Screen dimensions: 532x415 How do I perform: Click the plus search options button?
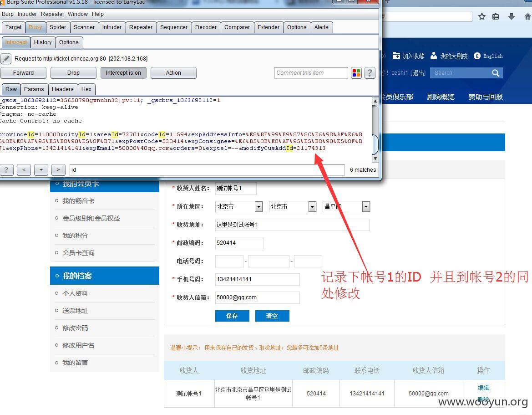(x=41, y=170)
